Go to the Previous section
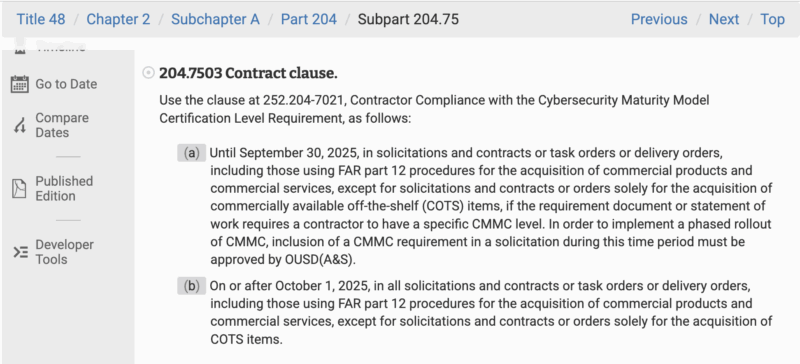 (659, 19)
